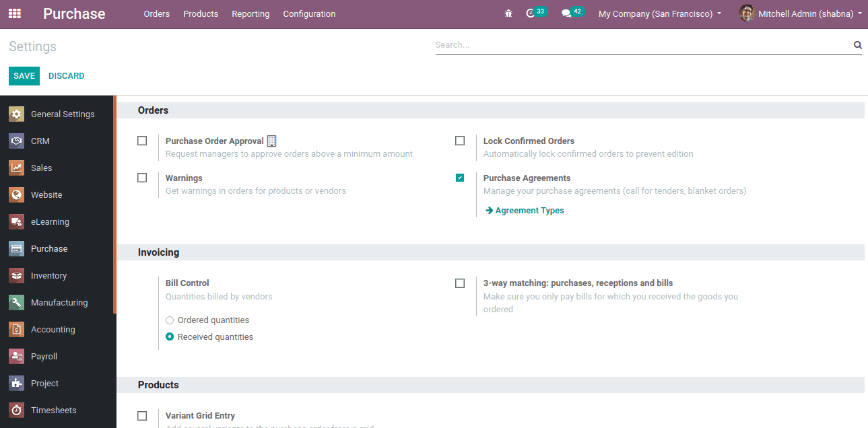The height and width of the screenshot is (428, 868).
Task: Enable Purchase Order Approval checkbox
Action: [x=142, y=141]
